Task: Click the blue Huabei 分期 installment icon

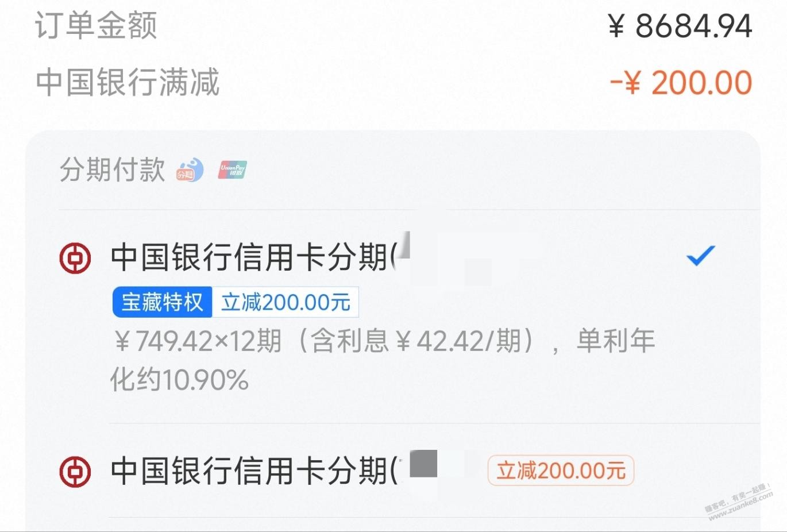Action: (x=190, y=170)
